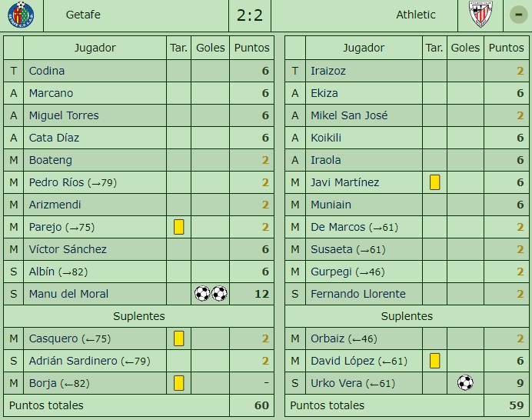Click the Athletic team name
The width and height of the screenshot is (532, 420).
tap(416, 15)
